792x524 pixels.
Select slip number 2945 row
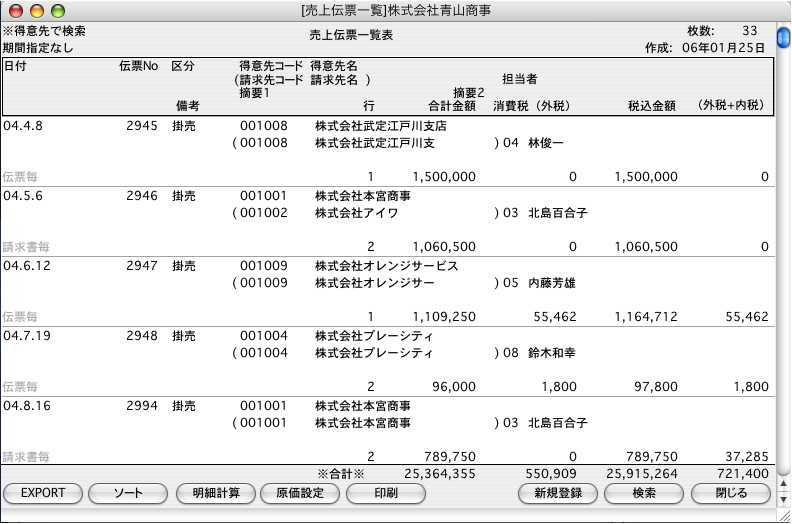pos(142,127)
